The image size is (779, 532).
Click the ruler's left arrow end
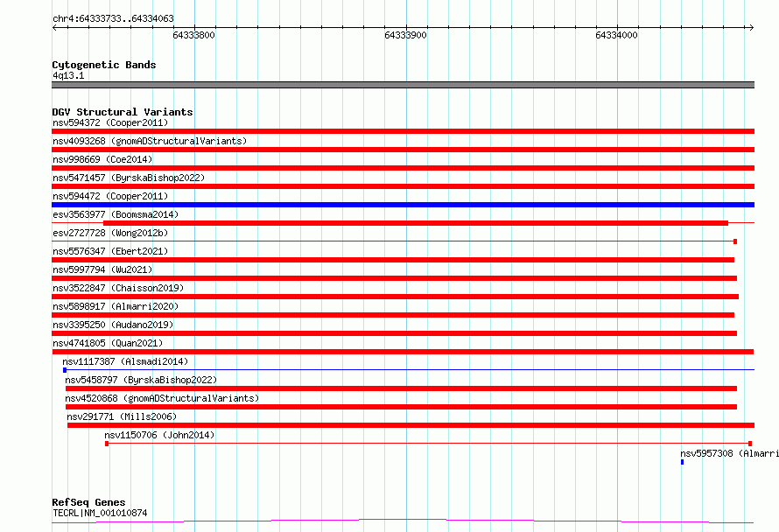pyautogui.click(x=54, y=27)
